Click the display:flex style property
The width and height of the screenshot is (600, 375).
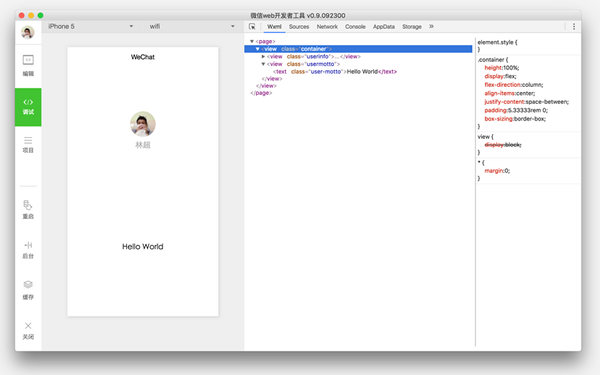pyautogui.click(x=500, y=76)
